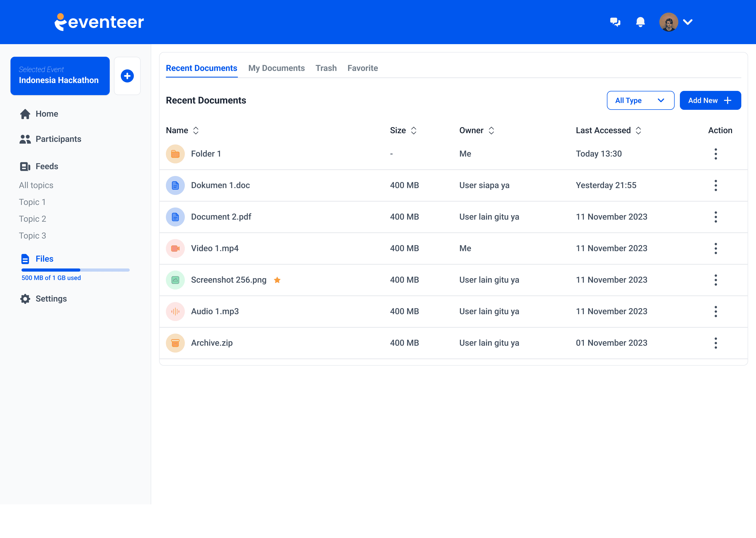Click the blue plus add-event icon

tap(127, 76)
